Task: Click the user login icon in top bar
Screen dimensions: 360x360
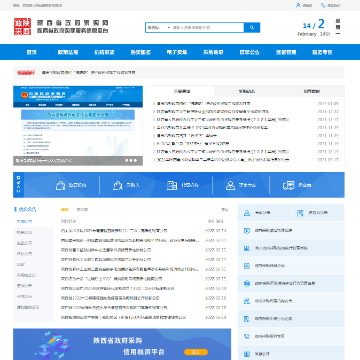Action: pos(298,5)
